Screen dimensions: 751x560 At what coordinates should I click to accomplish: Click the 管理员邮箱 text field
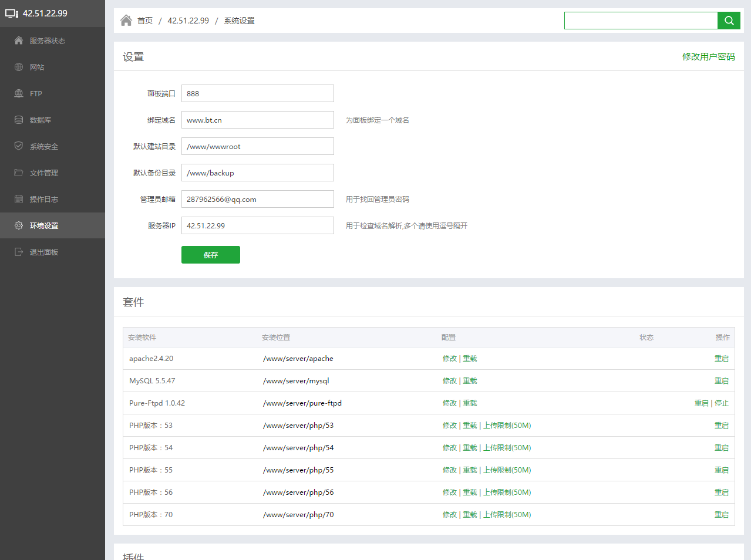(x=257, y=199)
